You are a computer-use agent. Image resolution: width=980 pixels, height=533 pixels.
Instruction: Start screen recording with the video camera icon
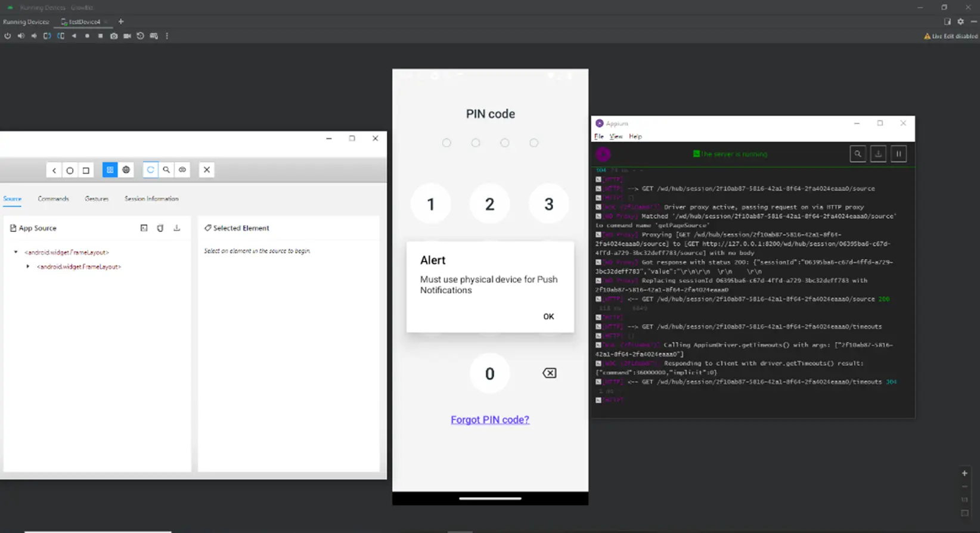[x=127, y=36]
